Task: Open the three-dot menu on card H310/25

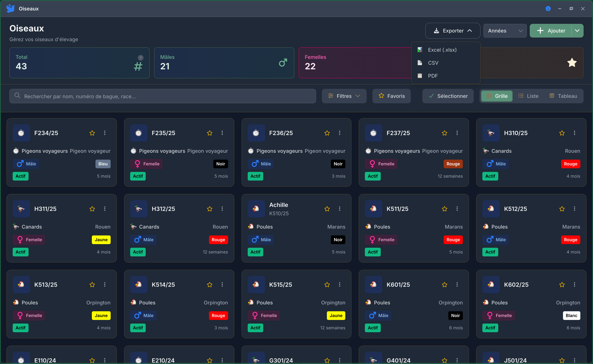Action: tap(574, 133)
